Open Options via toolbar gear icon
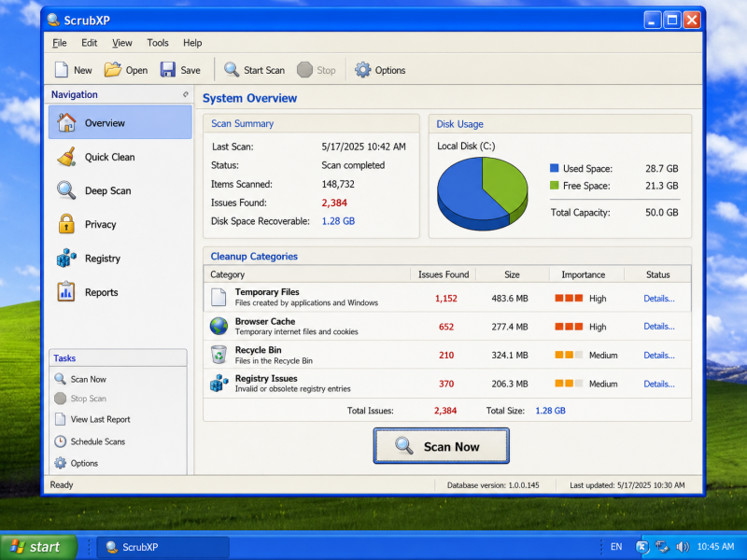 coord(362,70)
